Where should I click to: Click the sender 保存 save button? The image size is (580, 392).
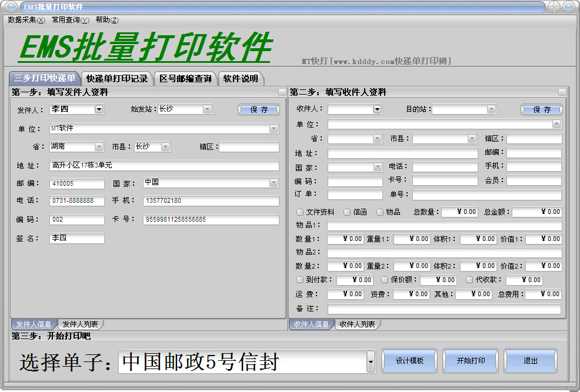258,109
